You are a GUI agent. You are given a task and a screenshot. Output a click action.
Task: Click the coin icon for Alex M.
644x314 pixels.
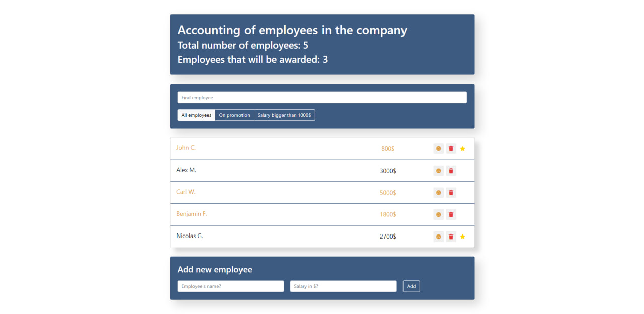tap(438, 170)
